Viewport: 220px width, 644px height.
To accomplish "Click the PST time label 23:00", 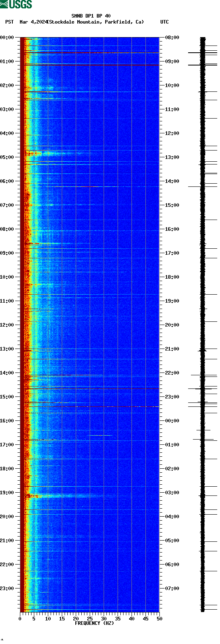I will (7, 589).
